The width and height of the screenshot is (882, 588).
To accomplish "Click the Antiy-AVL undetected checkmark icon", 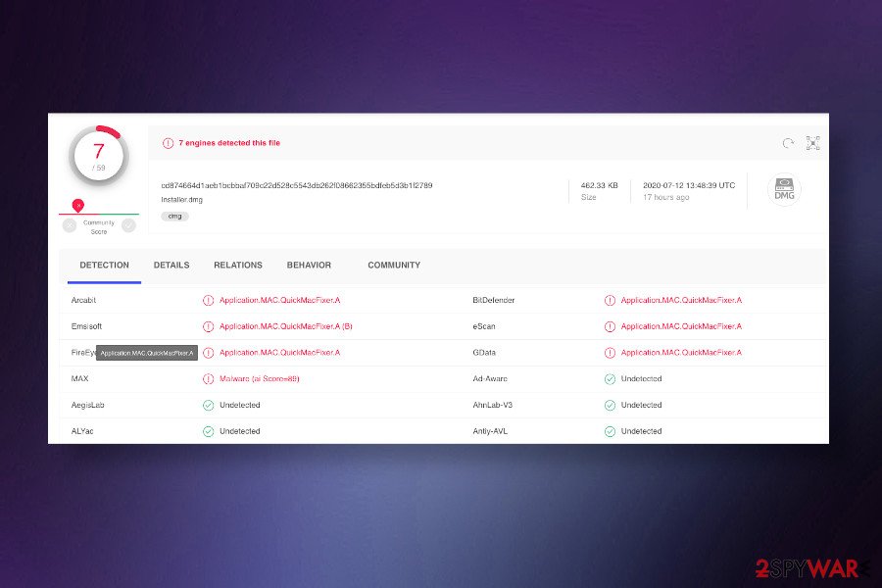I will tap(610, 431).
